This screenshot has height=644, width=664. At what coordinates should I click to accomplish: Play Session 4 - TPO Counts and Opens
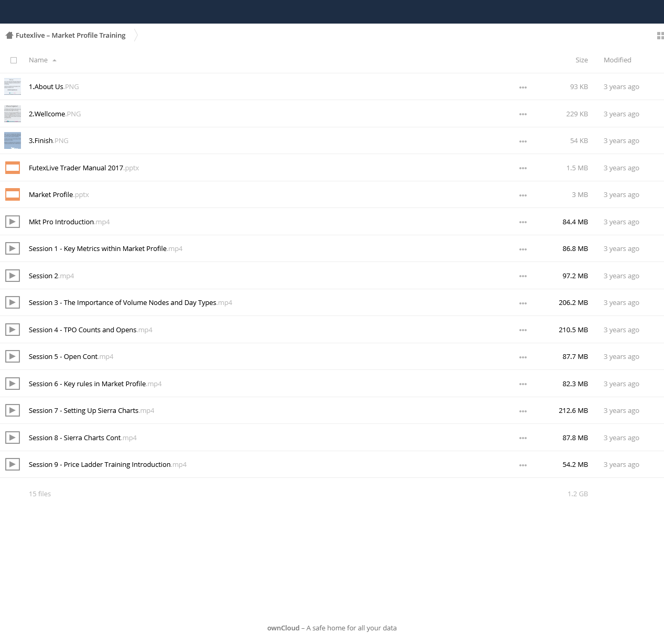click(x=91, y=330)
